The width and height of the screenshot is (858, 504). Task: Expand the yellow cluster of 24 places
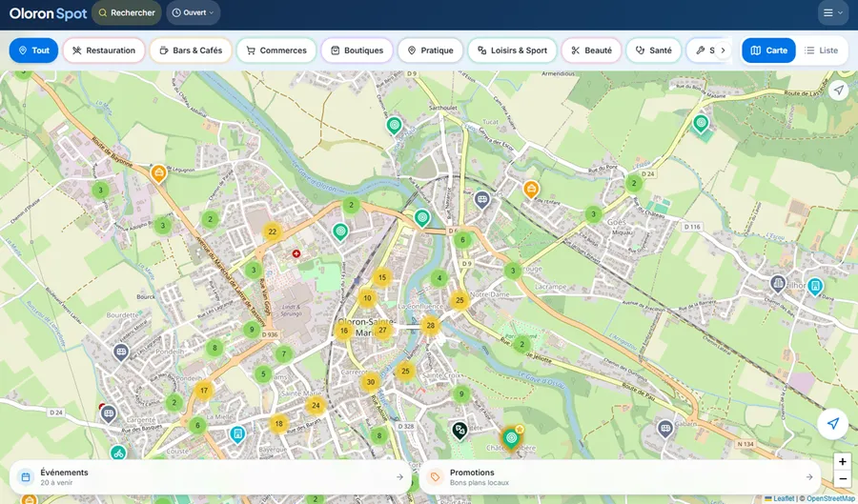pyautogui.click(x=316, y=406)
